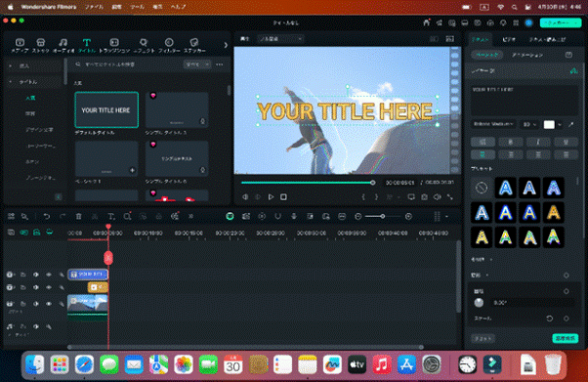Click the magnet snapping icon in timeline toolbar
588x382 pixels.
277,216
